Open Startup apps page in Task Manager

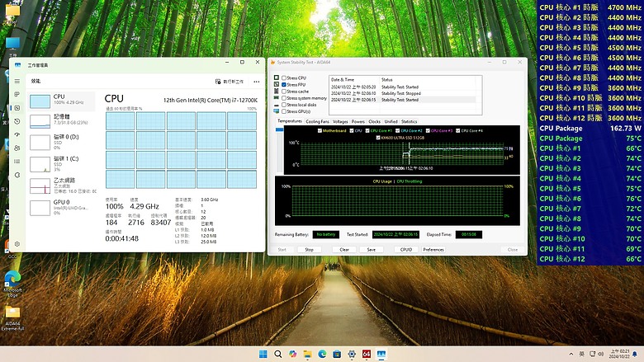pos(17,134)
